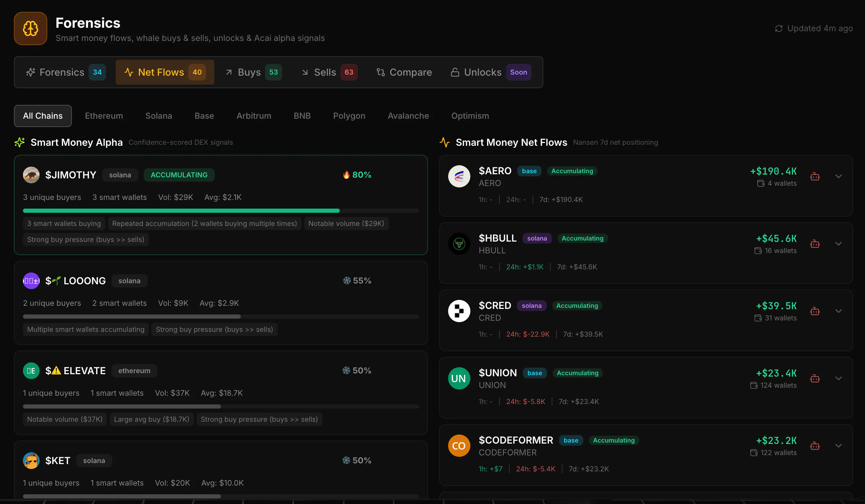865x504 pixels.
Task: Click the wallet icon beside 16 wallets
Action: coord(758,251)
